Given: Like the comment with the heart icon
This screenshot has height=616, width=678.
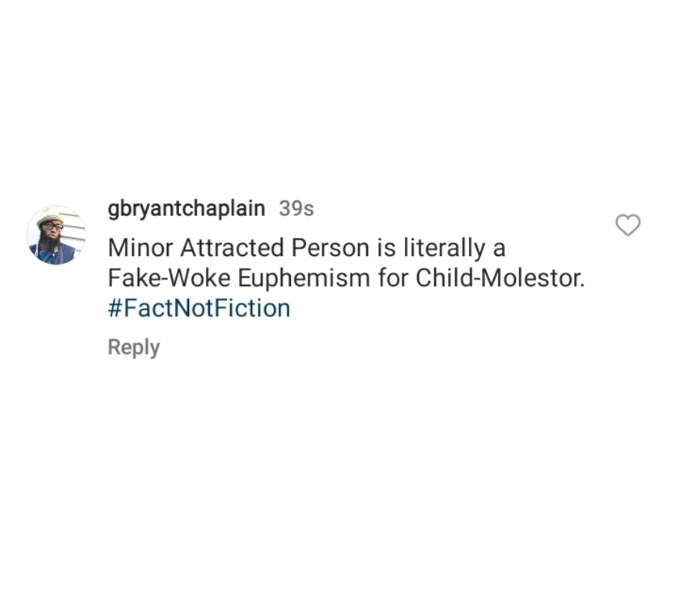Looking at the screenshot, I should point(627,225).
